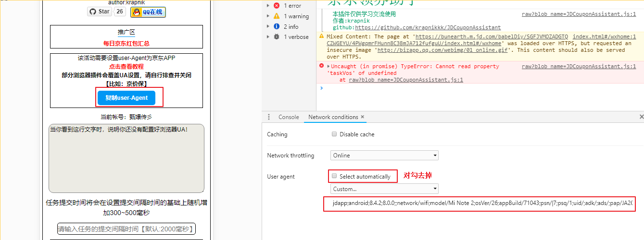Click the GitHub Star button
The height and width of the screenshot is (240, 644).
100,12
